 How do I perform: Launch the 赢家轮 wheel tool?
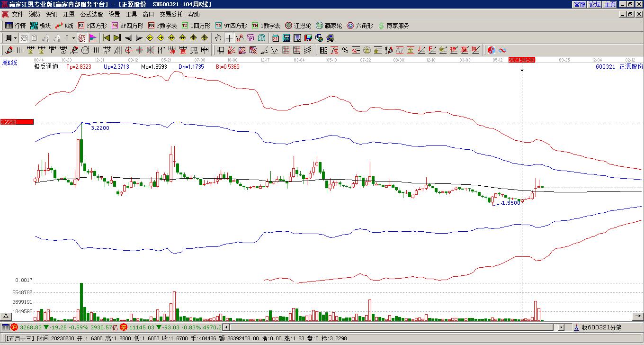(329, 26)
